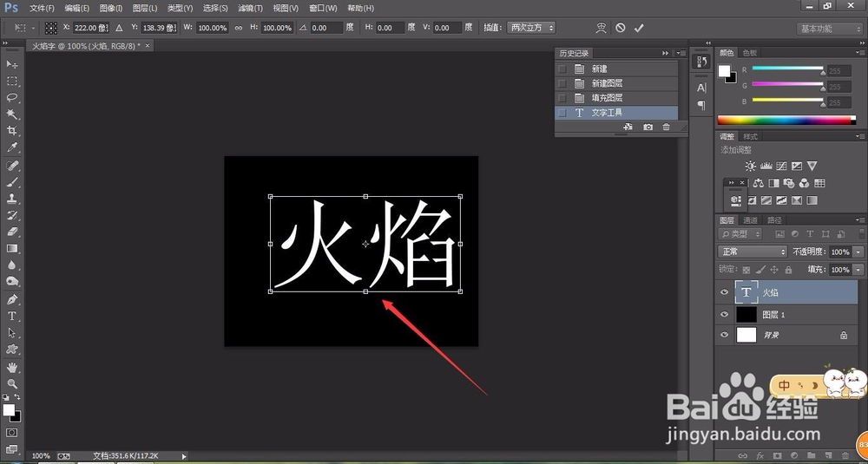This screenshot has height=464, width=868.
Task: Select the Horizontal Type tool in toolbox
Action: pyautogui.click(x=11, y=317)
